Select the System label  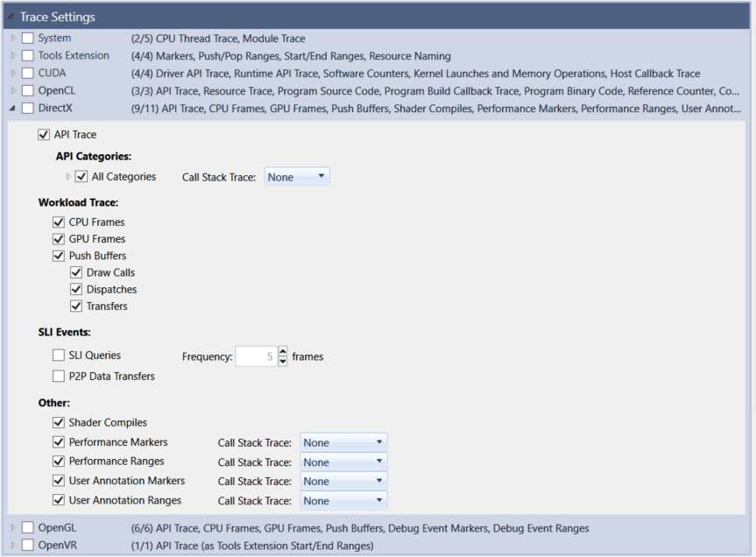(x=54, y=38)
